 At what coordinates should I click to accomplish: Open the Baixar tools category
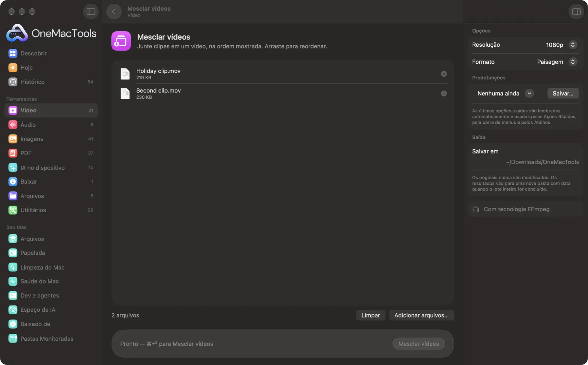click(x=51, y=181)
